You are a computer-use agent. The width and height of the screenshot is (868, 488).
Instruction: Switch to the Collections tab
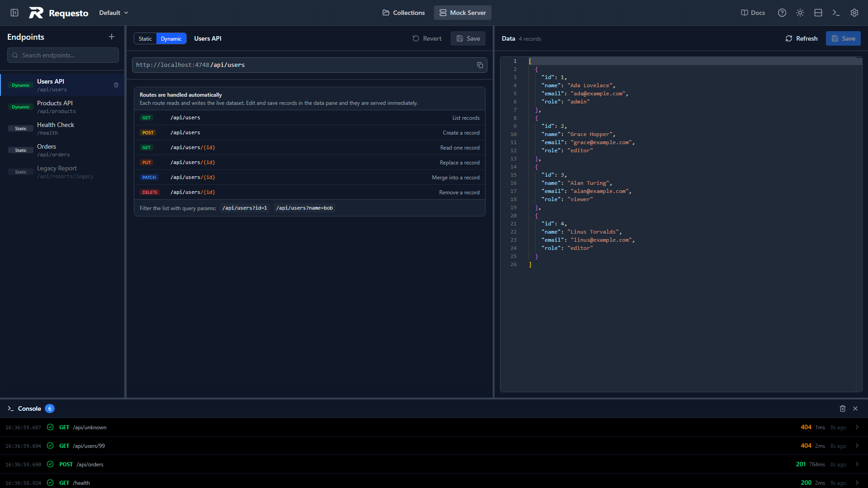(404, 13)
